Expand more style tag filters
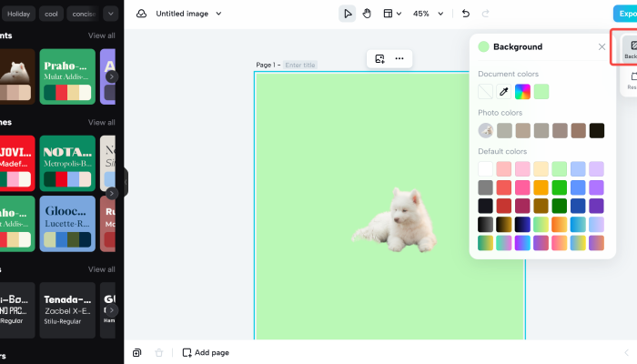Screen dimensions: 637x364 click(110, 14)
